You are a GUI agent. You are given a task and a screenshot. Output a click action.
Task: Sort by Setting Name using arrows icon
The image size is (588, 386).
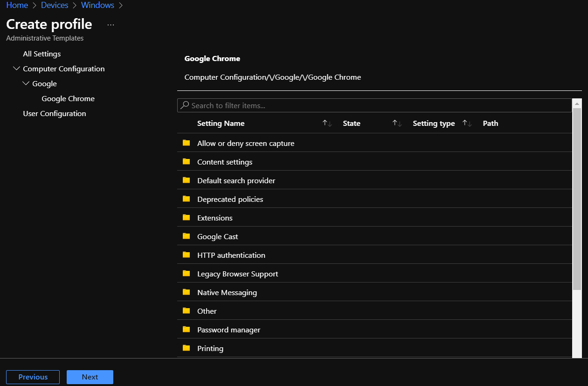tap(327, 124)
